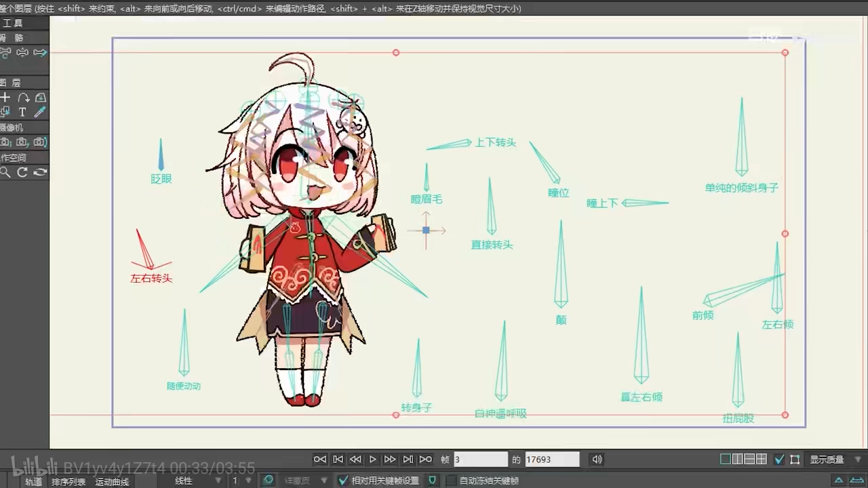Select the Manipulate Bones tool in the bone section
The image size is (868, 488).
click(x=5, y=52)
